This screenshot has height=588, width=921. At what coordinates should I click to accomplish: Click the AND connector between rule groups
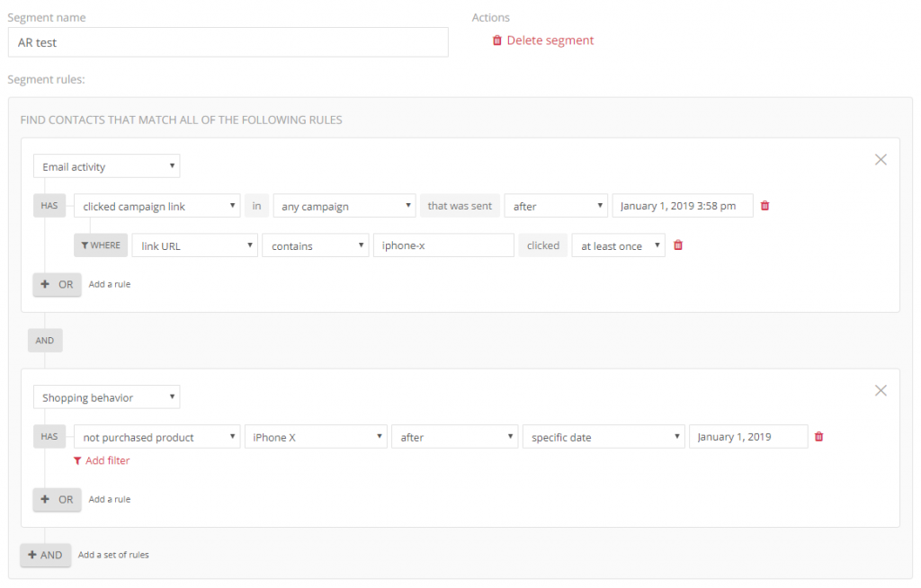pyautogui.click(x=45, y=340)
